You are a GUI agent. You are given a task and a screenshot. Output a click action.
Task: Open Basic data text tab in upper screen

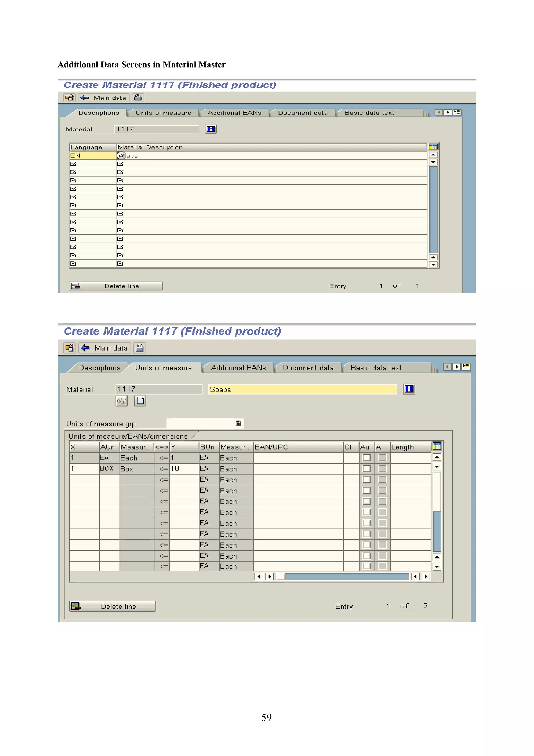coord(369,113)
